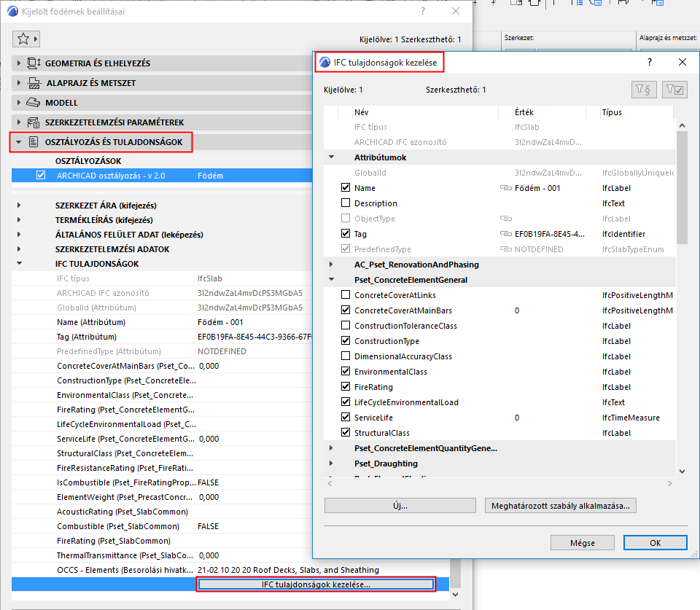Collapse Pset_ConcreteElementGeneral group
The height and width of the screenshot is (610, 700).
[331, 280]
